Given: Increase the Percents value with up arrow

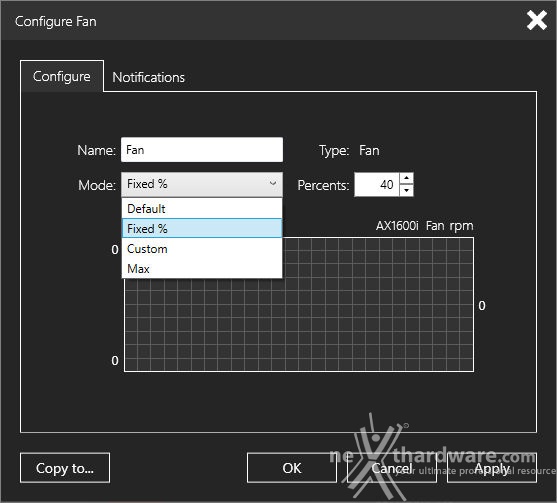Looking at the screenshot, I should [406, 178].
